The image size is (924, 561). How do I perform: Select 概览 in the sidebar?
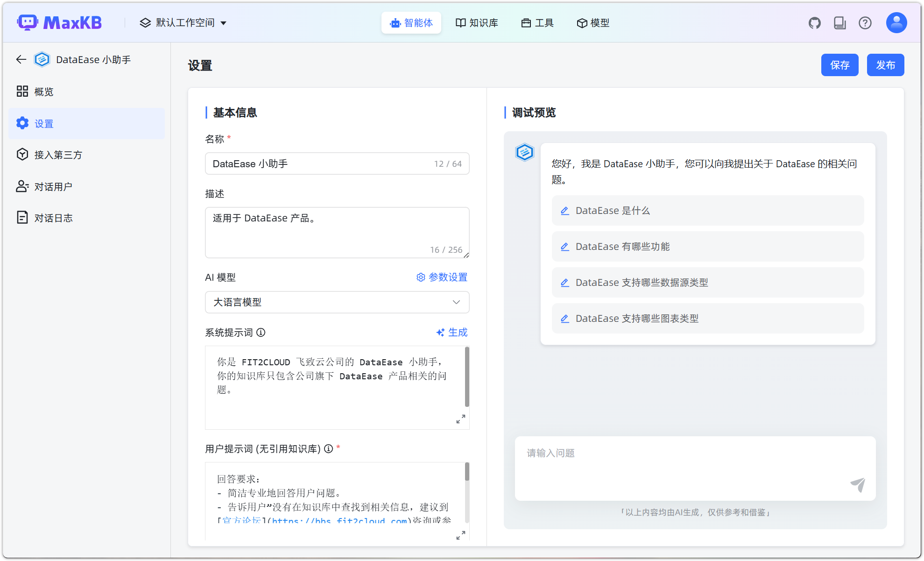click(43, 92)
